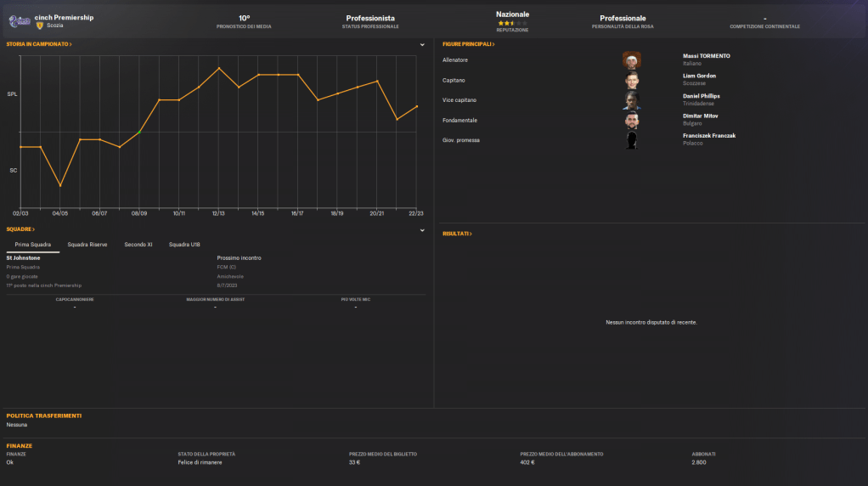Open the Squadre section heading link

click(x=21, y=229)
